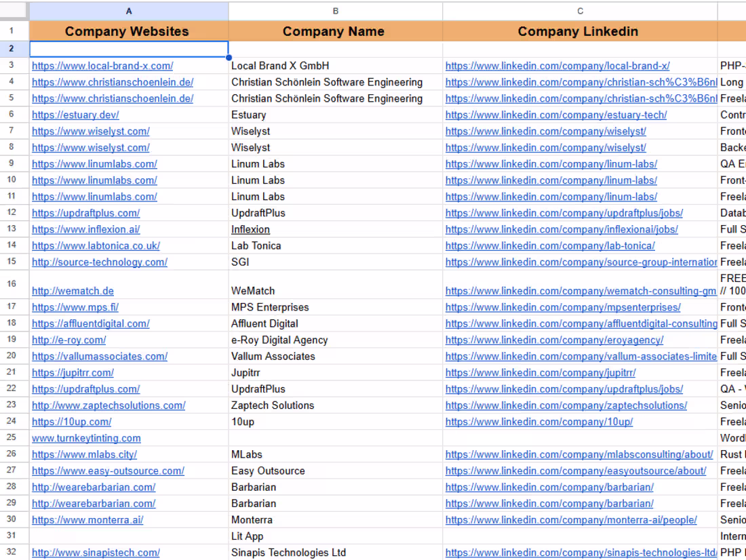This screenshot has width=746, height=560.
Task: Click the Company Linkedin header cell
Action: click(x=580, y=31)
